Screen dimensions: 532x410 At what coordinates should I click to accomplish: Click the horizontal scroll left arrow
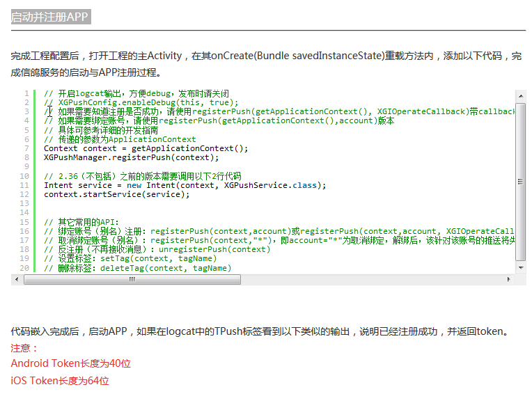(x=17, y=279)
